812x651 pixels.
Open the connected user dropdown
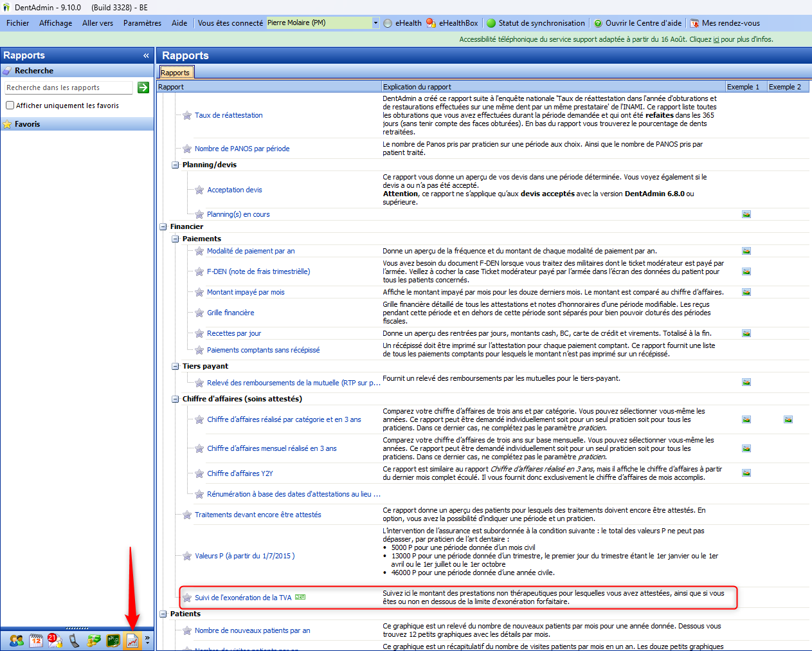[375, 23]
